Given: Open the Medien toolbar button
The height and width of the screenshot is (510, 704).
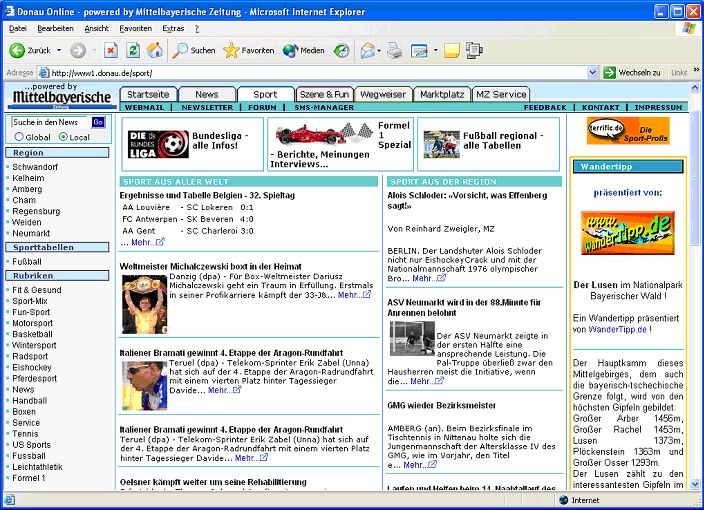Looking at the screenshot, I should click(x=304, y=50).
